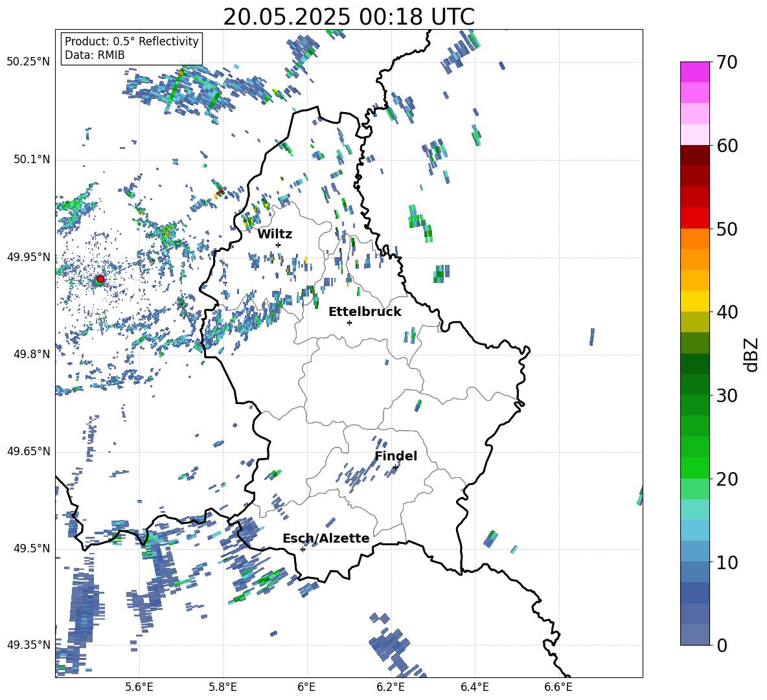The height and width of the screenshot is (700, 767).
Task: Select the Esch/Alzette city label
Action: click(326, 538)
